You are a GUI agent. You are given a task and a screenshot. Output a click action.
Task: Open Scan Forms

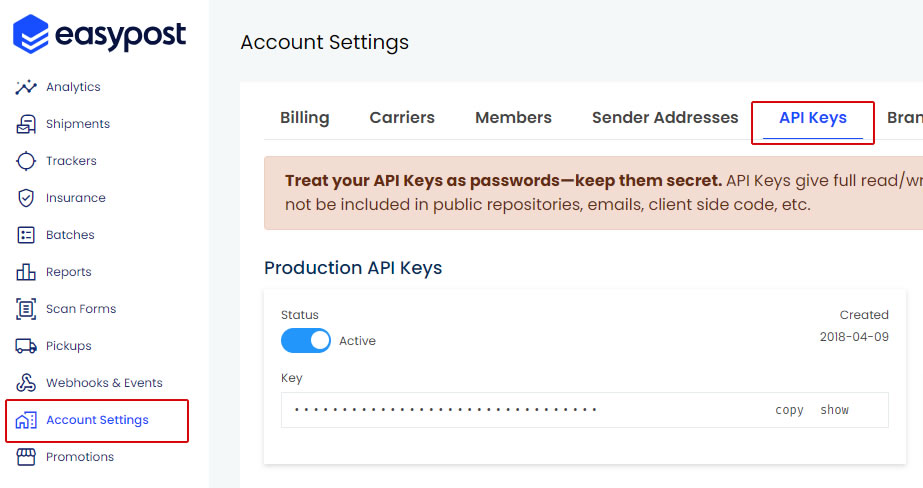tap(81, 308)
